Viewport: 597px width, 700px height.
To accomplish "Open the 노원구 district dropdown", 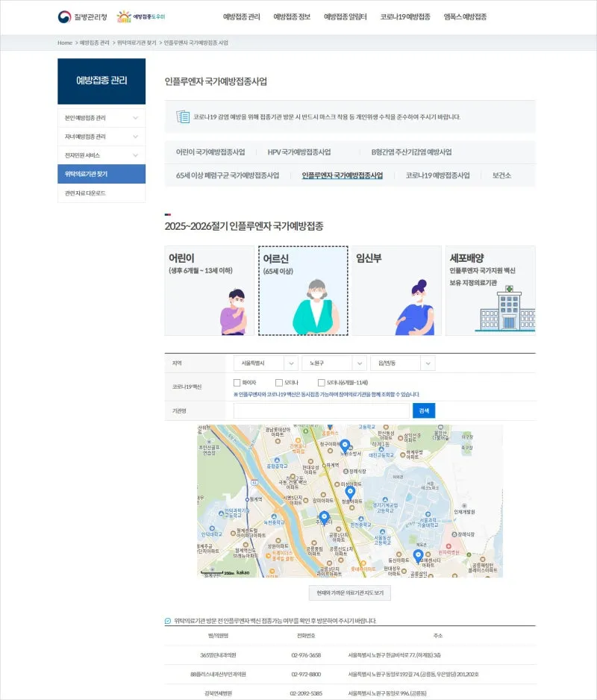I will [x=334, y=363].
